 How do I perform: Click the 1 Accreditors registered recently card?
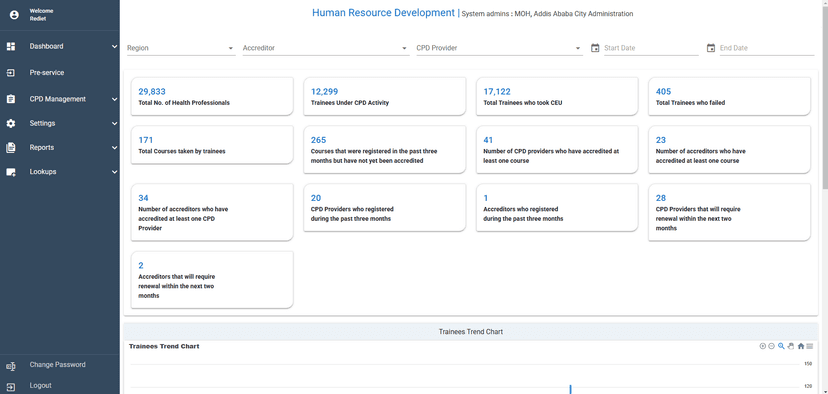(557, 208)
